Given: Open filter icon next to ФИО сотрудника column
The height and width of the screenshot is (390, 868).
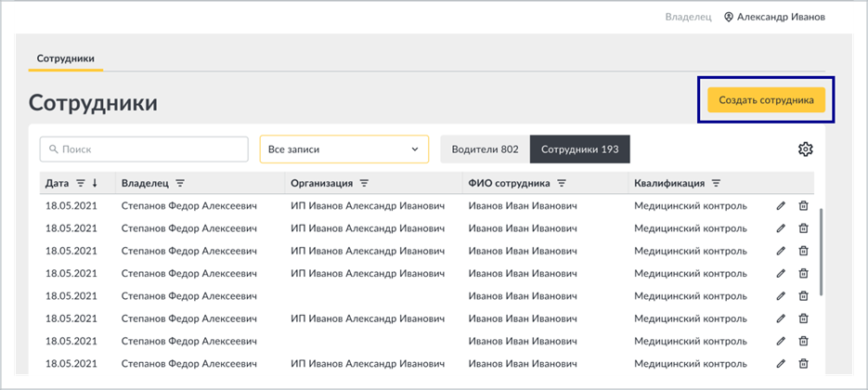Looking at the screenshot, I should (562, 183).
